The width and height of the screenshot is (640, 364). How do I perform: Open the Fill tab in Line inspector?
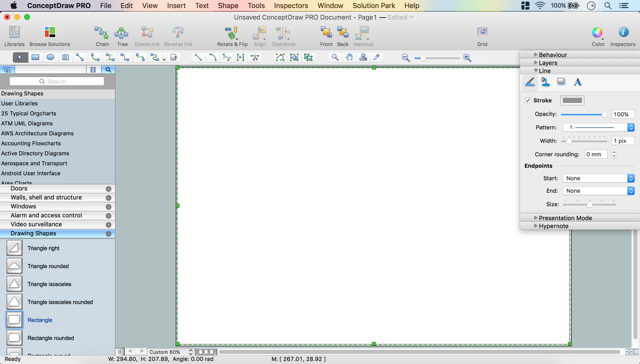click(545, 82)
